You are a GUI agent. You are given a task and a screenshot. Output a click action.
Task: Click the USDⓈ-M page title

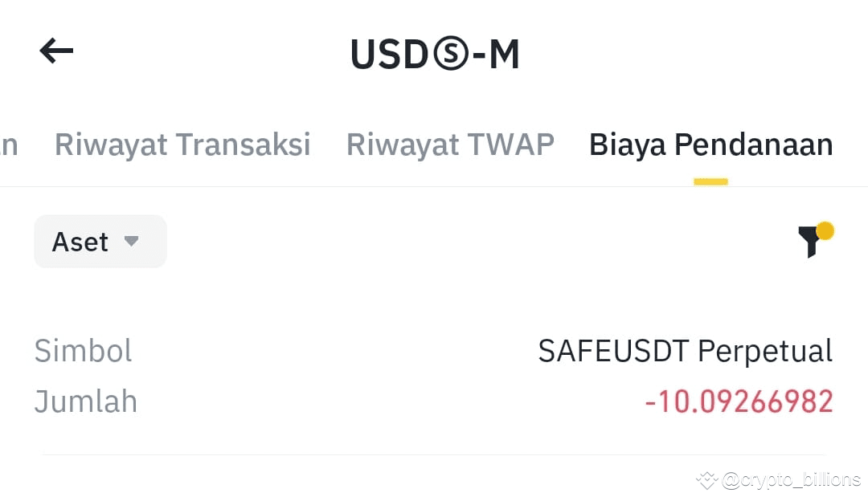pyautogui.click(x=435, y=54)
